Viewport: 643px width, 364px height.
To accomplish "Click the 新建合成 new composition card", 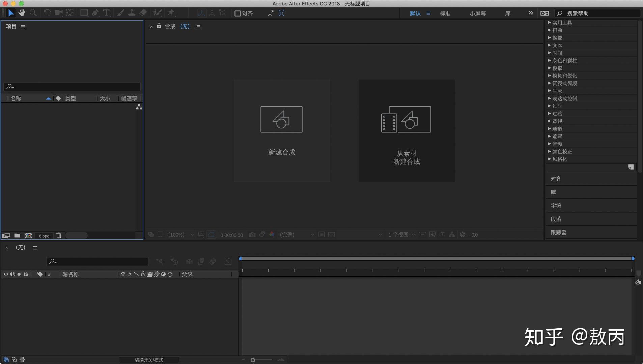I will [x=282, y=131].
